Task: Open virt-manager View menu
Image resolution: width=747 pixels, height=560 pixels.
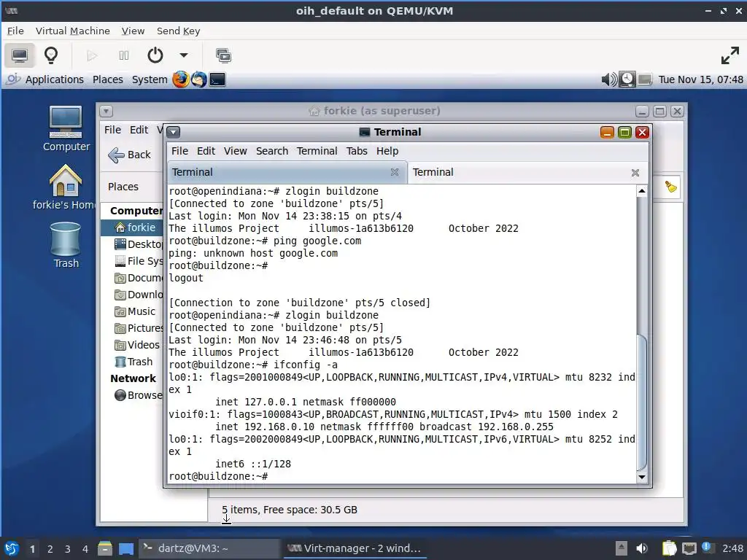Action: coord(133,31)
